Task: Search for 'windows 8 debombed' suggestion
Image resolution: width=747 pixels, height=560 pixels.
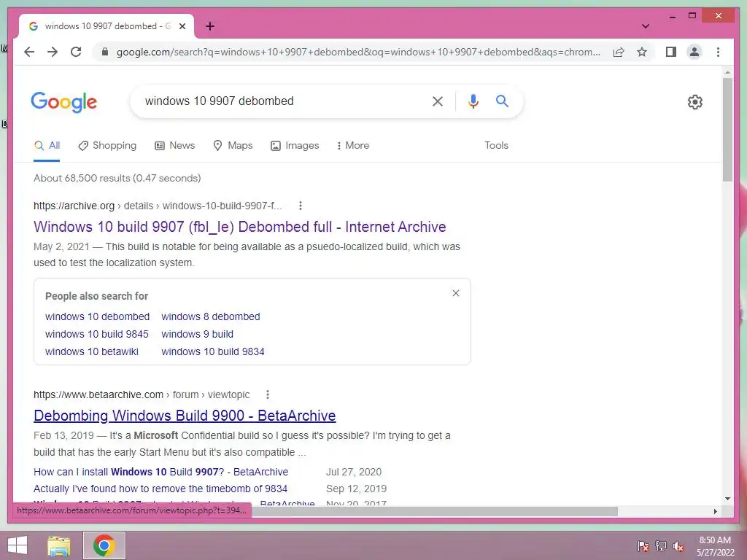Action: 211,316
